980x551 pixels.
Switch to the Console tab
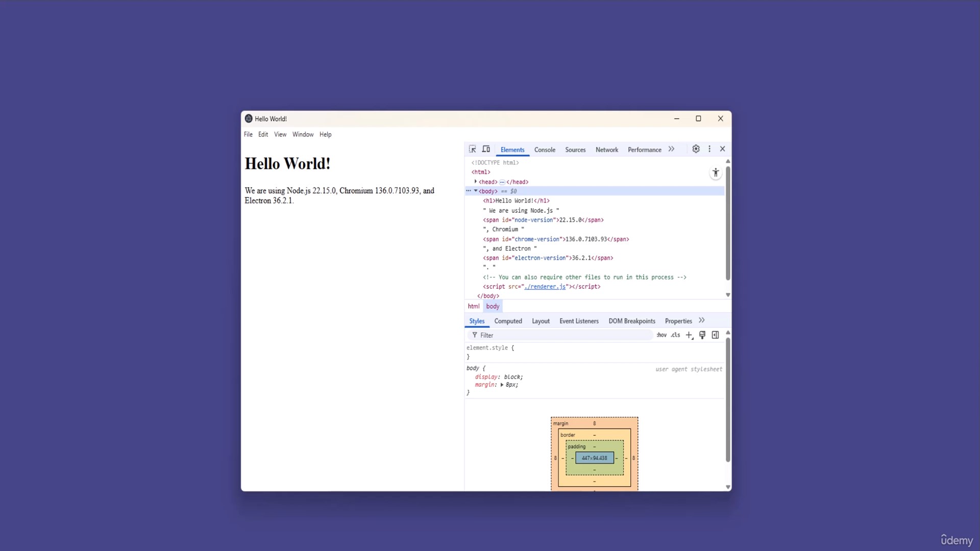click(x=545, y=149)
